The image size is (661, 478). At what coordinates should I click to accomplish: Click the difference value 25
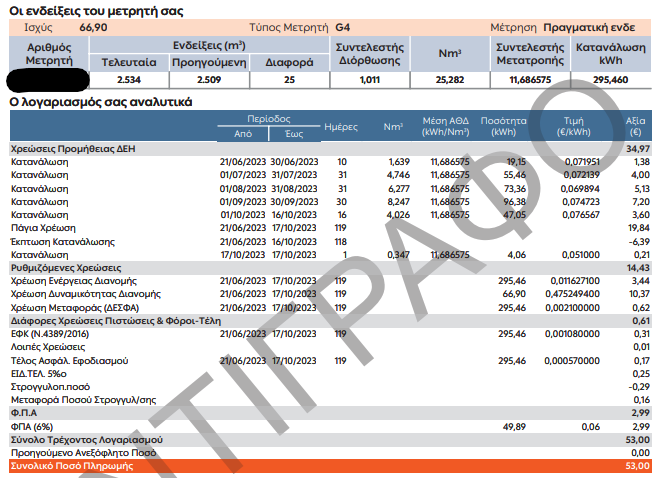pyautogui.click(x=289, y=80)
